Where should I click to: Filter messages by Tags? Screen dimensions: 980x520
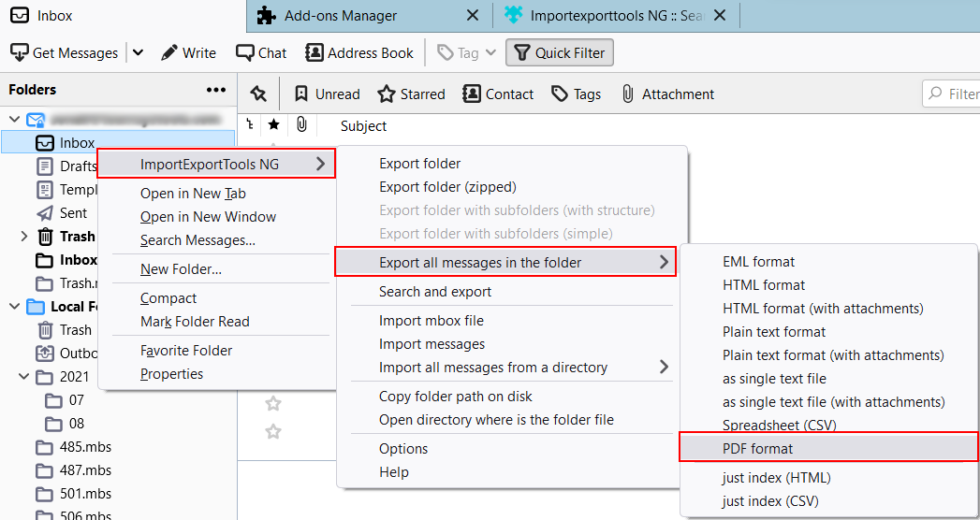[x=576, y=94]
